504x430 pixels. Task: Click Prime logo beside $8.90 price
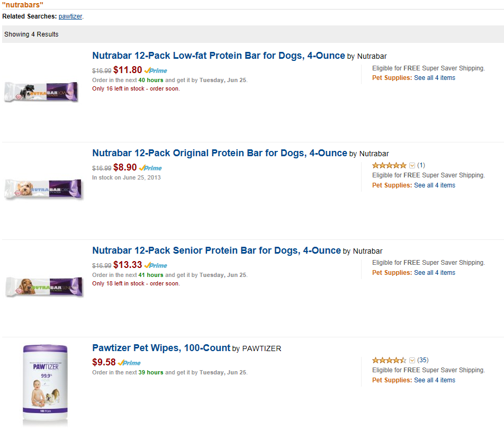click(x=150, y=168)
